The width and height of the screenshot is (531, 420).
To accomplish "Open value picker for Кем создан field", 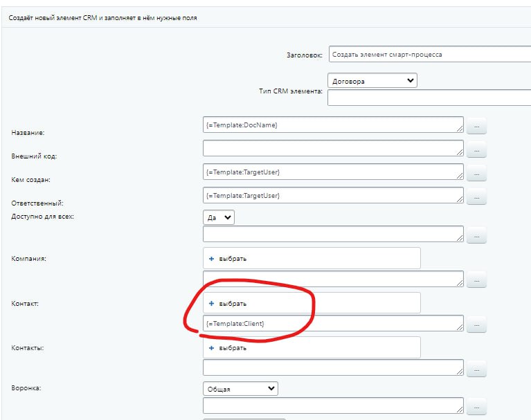I will [476, 174].
